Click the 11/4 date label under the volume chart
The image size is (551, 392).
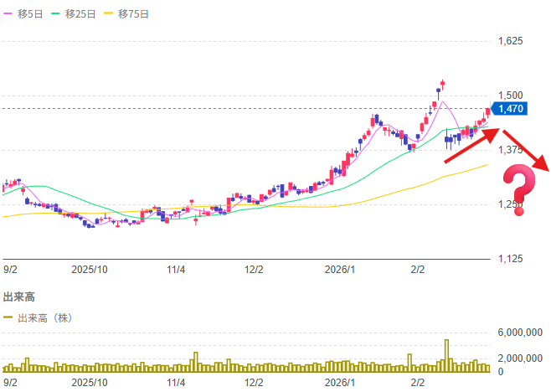(176, 382)
